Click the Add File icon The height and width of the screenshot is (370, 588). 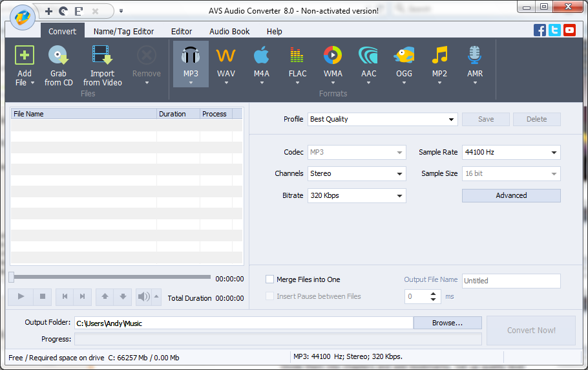point(25,56)
